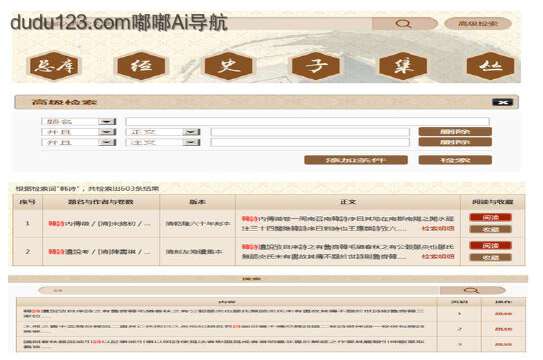Select the 经 hexagon category
This screenshot has width=543, height=360.
pos(141,66)
